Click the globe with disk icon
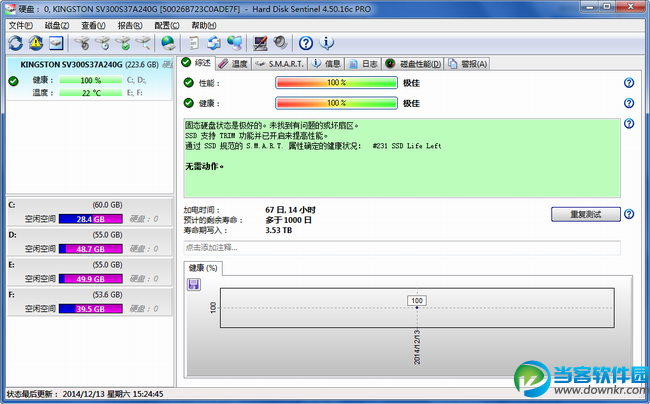 (x=168, y=43)
